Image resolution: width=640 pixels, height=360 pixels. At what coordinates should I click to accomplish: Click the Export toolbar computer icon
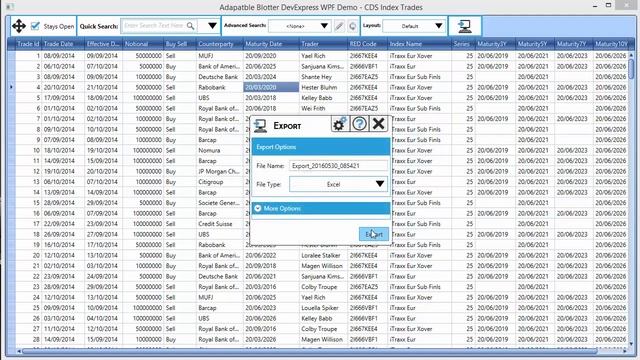464,26
